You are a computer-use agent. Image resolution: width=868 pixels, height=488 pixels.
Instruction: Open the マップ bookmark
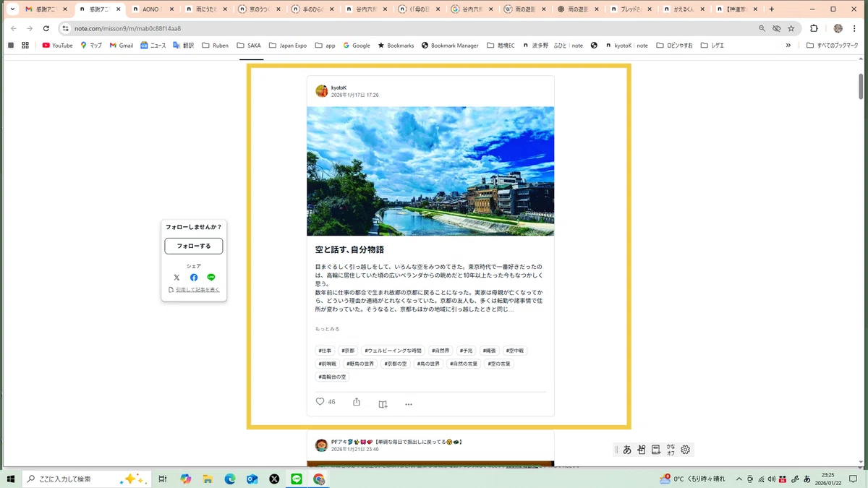click(91, 45)
